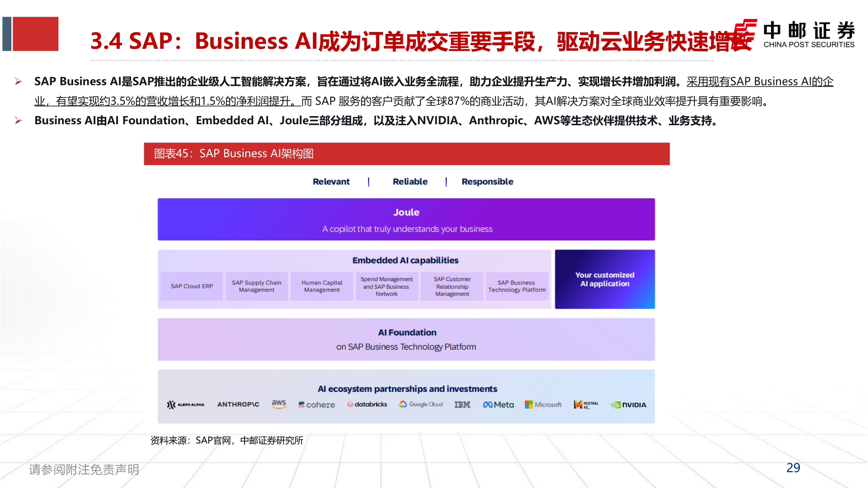
Task: Click the NVIDIA logo in the ecosystem row
Action: tap(628, 405)
